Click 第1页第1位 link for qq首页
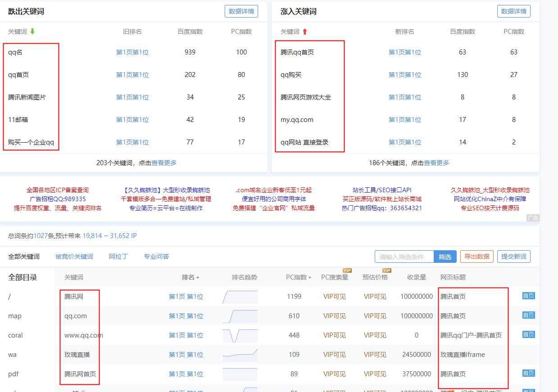 pos(132,75)
